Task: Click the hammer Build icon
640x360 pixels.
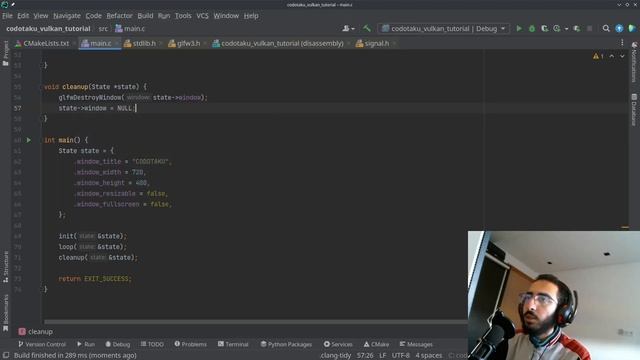Action: point(367,29)
